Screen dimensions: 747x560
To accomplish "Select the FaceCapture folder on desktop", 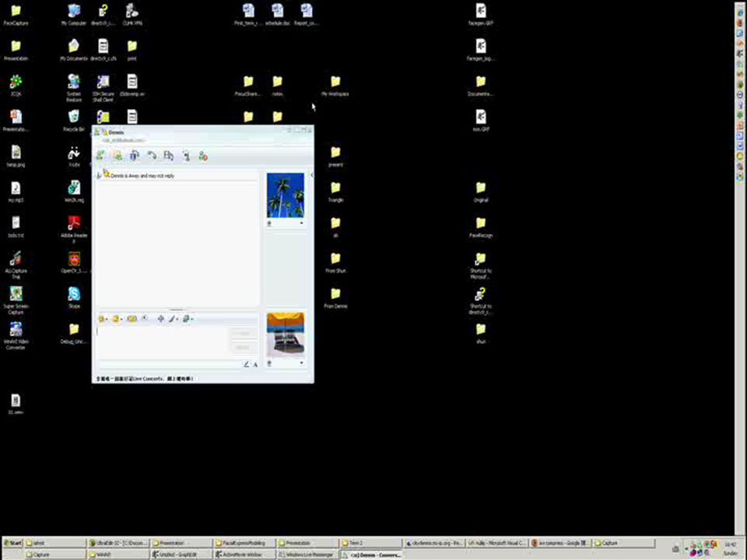I will point(16,14).
